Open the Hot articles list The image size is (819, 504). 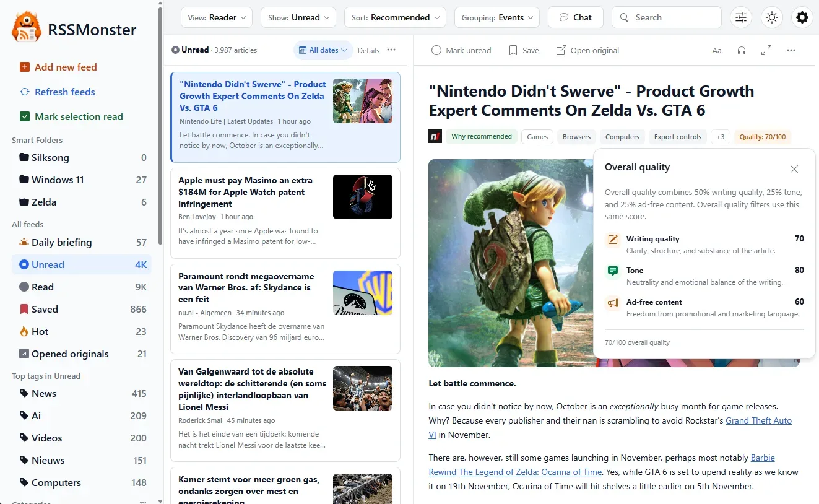[x=83, y=331]
